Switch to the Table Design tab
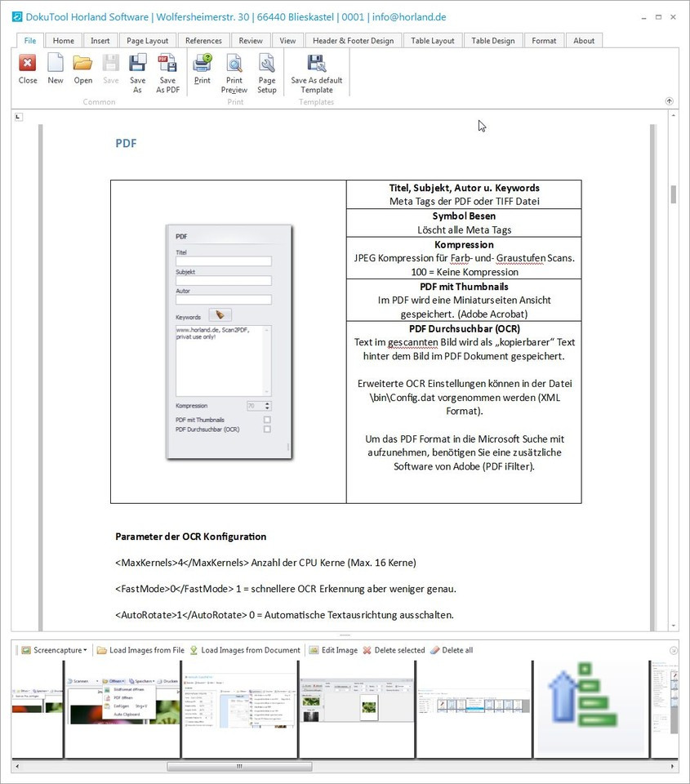 tap(493, 41)
